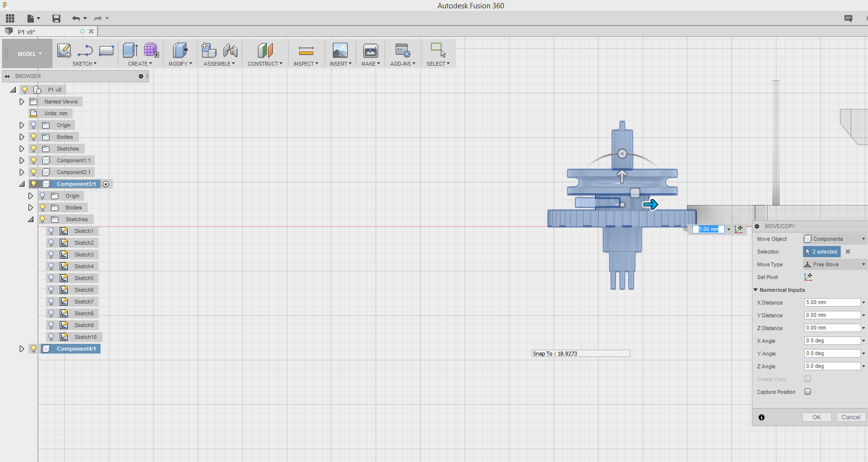Open the comments notification icon
This screenshot has width=868, height=462.
[848, 19]
